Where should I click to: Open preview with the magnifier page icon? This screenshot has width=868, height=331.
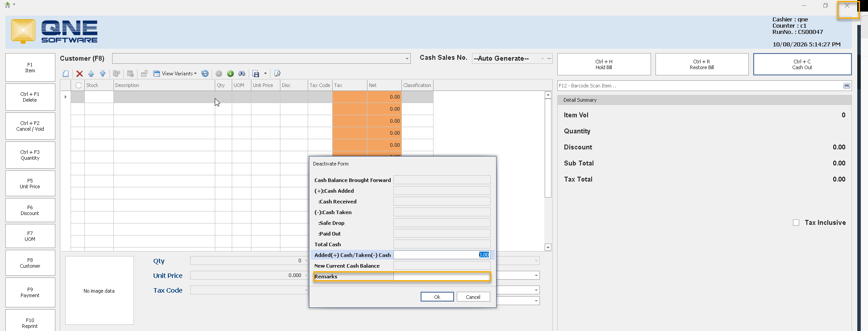[x=277, y=74]
